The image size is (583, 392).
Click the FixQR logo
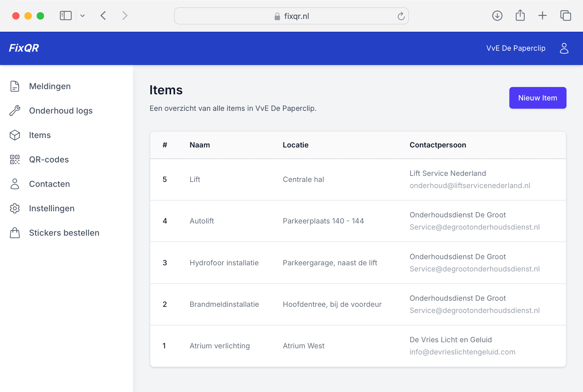tap(24, 48)
